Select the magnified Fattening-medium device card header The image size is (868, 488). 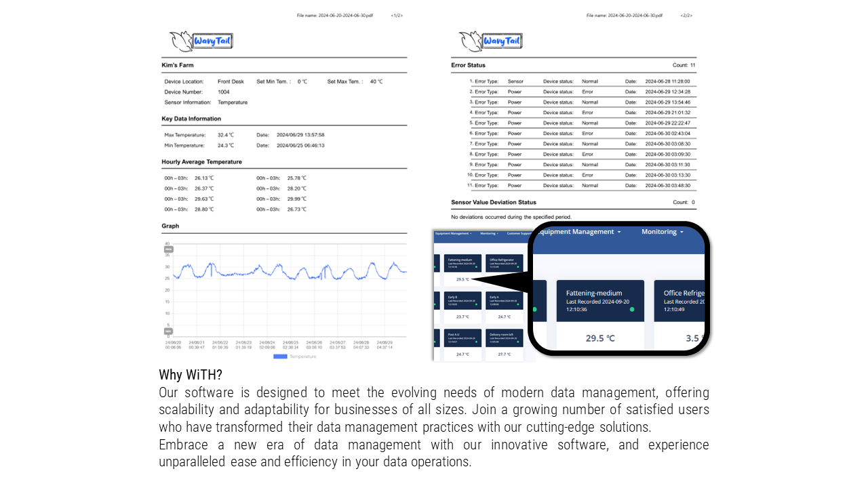click(x=600, y=301)
